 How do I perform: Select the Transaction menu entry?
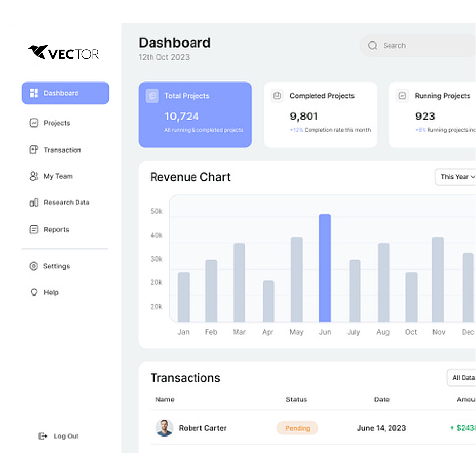pyautogui.click(x=63, y=150)
